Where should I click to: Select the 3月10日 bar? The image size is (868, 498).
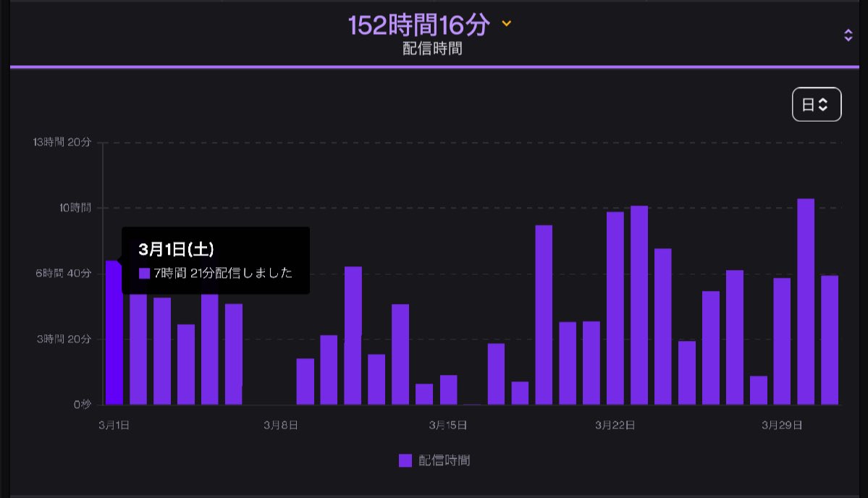[x=329, y=370]
